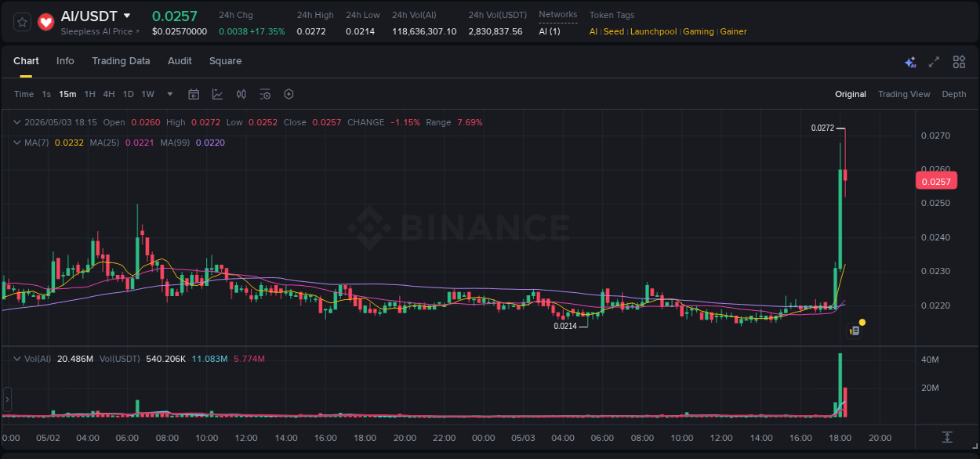Click the AI sparkle assistant icon
The height and width of the screenshot is (459, 980).
(910, 62)
